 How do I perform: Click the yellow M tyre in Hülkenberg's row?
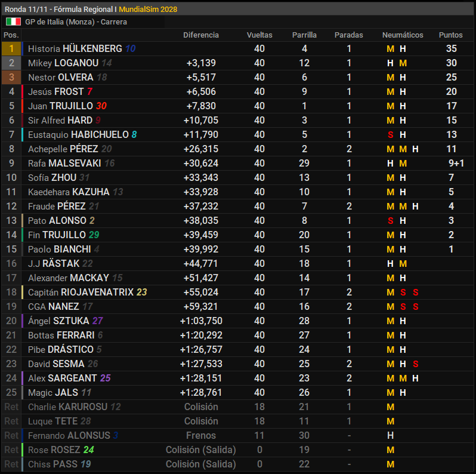click(390, 48)
